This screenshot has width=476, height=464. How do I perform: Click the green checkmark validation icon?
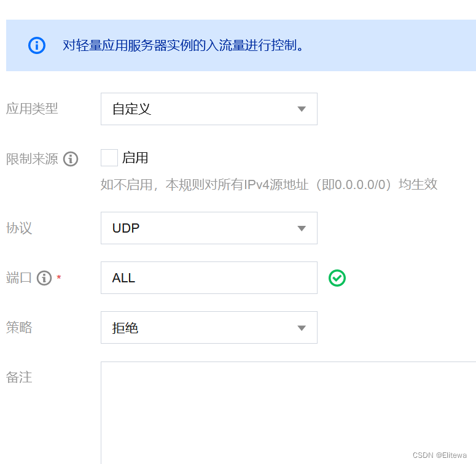(x=337, y=278)
